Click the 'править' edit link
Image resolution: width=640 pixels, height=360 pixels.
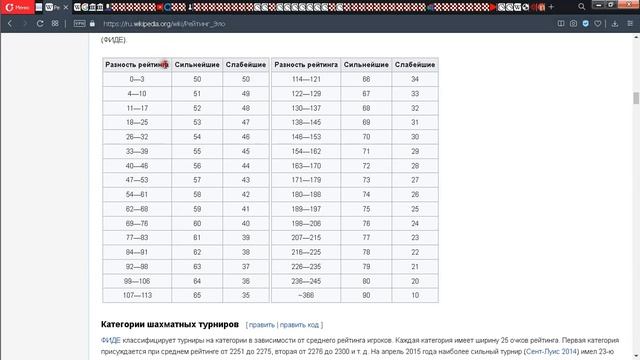coord(262,325)
